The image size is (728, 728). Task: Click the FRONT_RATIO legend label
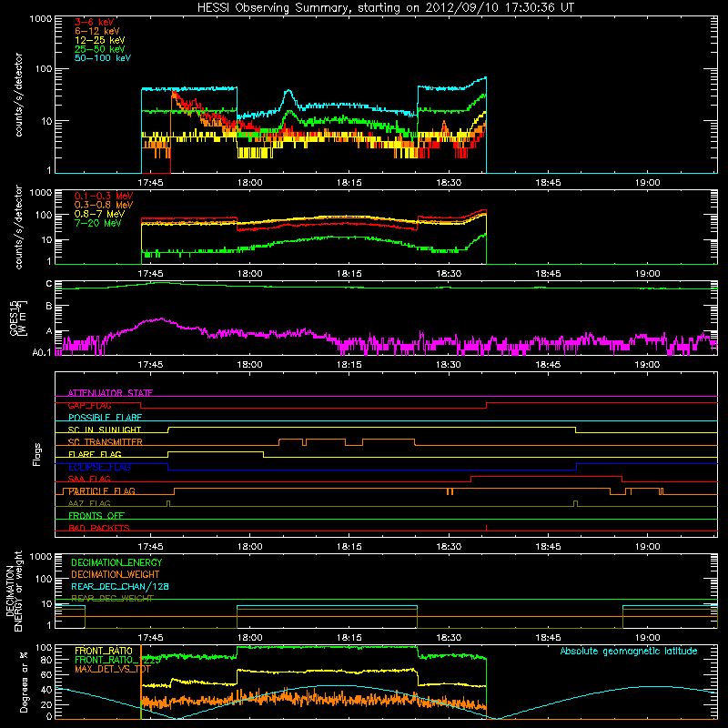104,651
